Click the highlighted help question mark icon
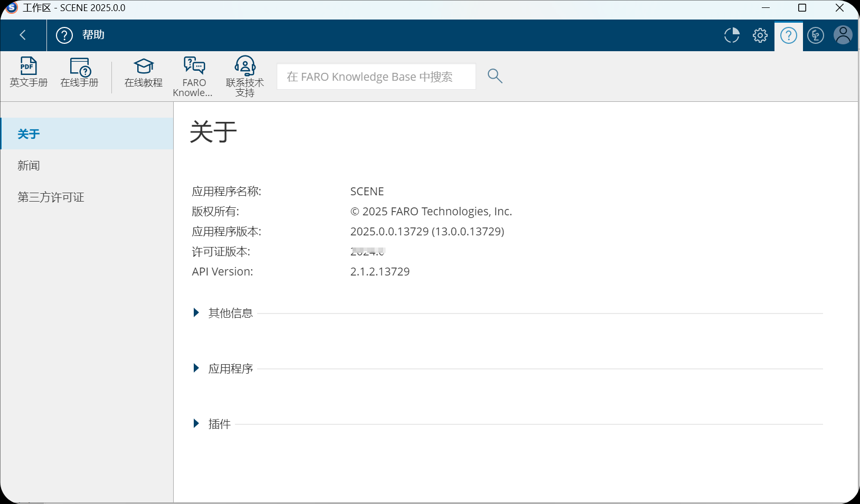 pos(789,35)
